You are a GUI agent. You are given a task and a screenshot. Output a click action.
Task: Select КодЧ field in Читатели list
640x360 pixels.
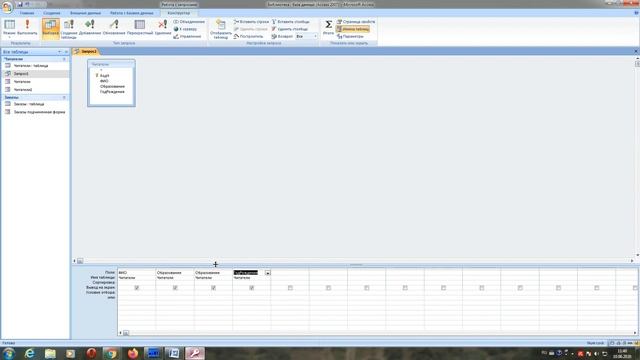[104, 76]
